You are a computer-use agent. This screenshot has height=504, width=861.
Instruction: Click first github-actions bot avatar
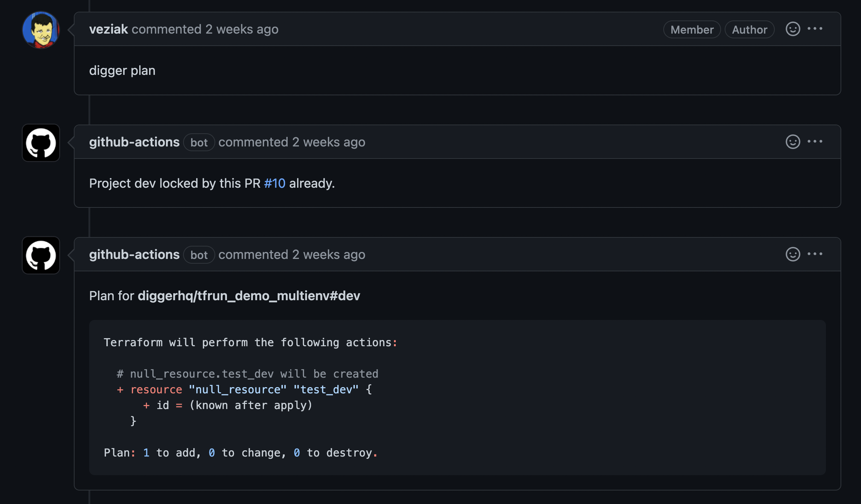tap(41, 143)
